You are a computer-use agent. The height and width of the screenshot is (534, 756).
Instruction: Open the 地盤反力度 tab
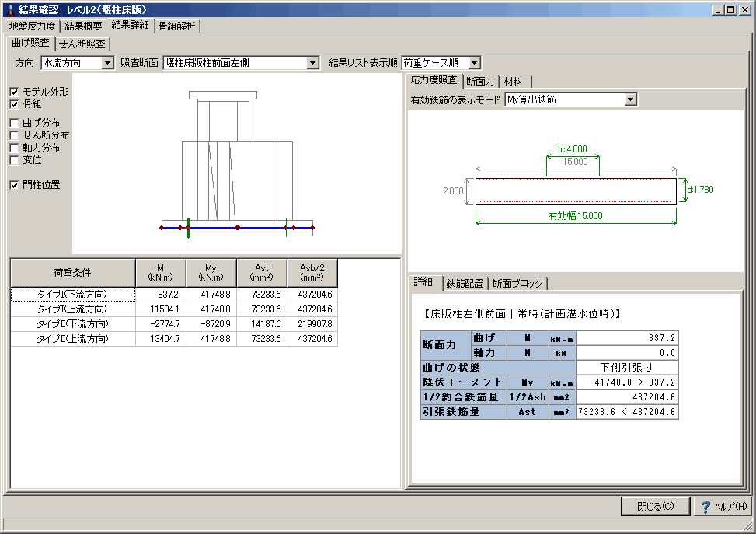click(x=32, y=26)
